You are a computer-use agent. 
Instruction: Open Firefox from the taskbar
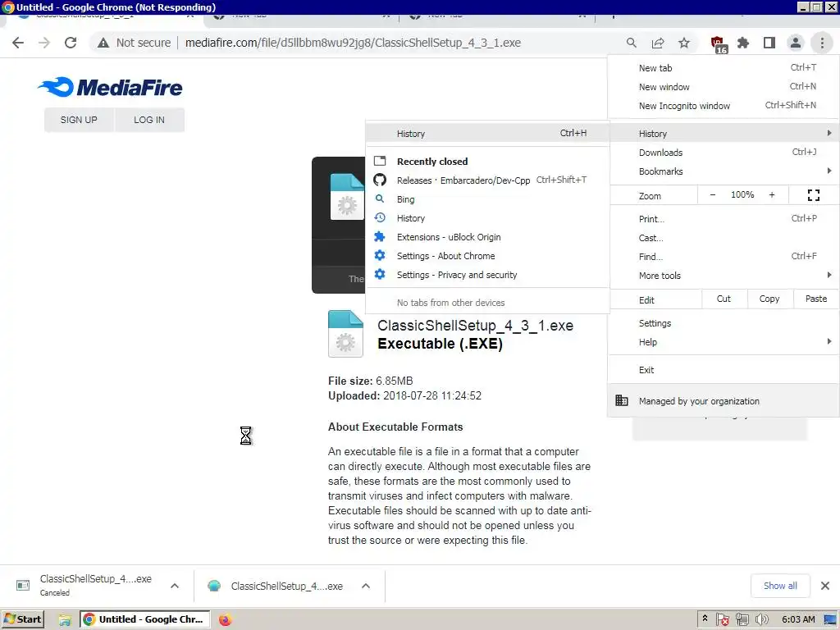pyautogui.click(x=225, y=620)
